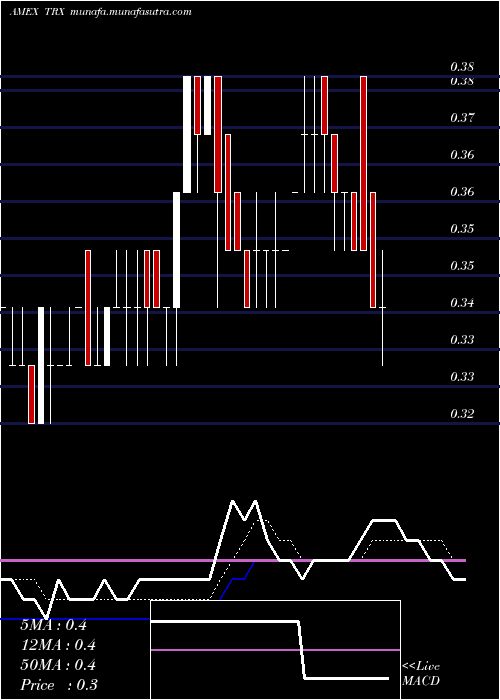The image size is (500, 700).
Task: Select the 0.37 price axis label
Action: (462, 118)
